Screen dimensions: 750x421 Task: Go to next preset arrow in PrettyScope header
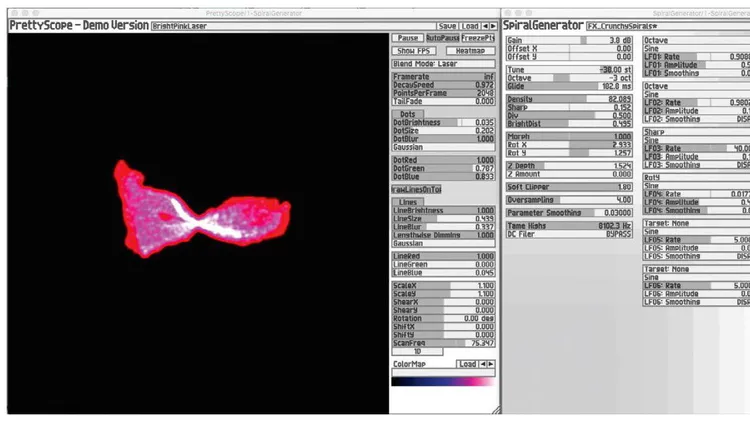493,26
